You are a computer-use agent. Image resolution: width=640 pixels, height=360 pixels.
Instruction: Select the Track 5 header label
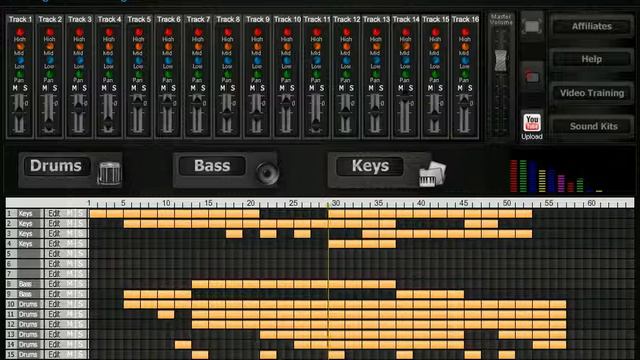[139, 19]
